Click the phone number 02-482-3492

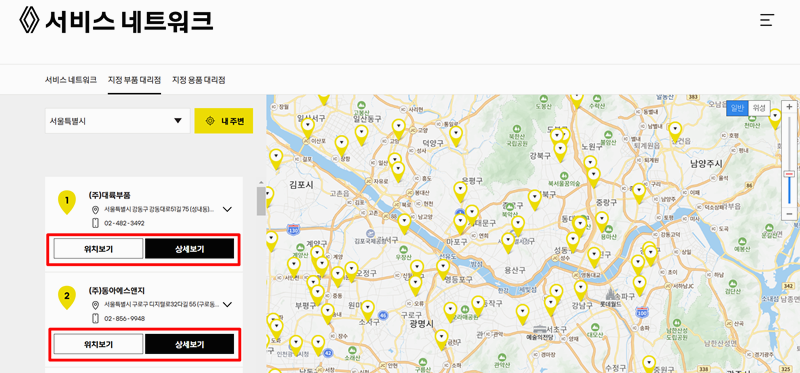(x=124, y=223)
